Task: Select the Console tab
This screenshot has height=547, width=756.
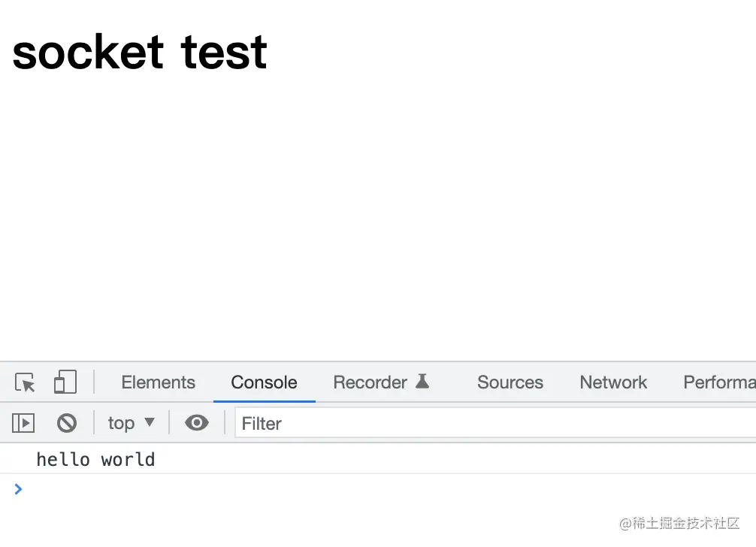Action: 264,382
